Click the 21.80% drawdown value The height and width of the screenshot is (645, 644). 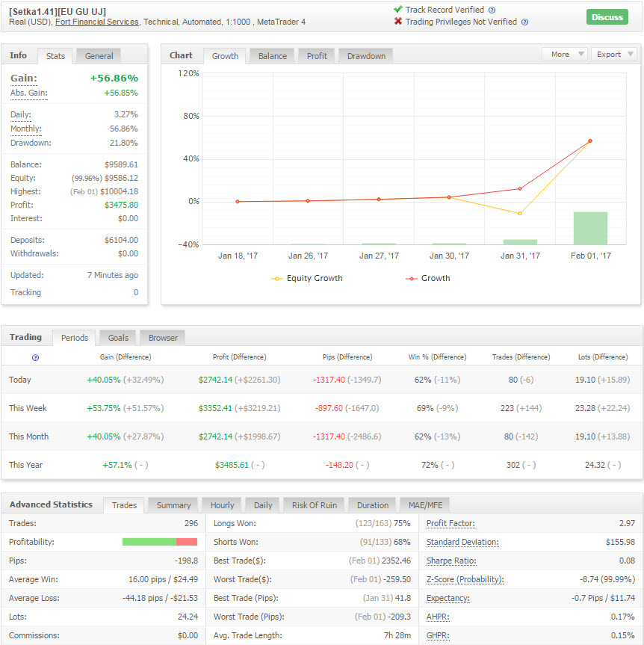point(123,143)
